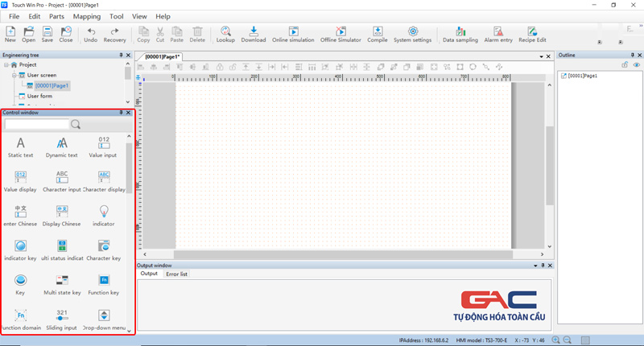Create a new project with New icon
Viewport: 644px width, 346px height.
point(10,35)
